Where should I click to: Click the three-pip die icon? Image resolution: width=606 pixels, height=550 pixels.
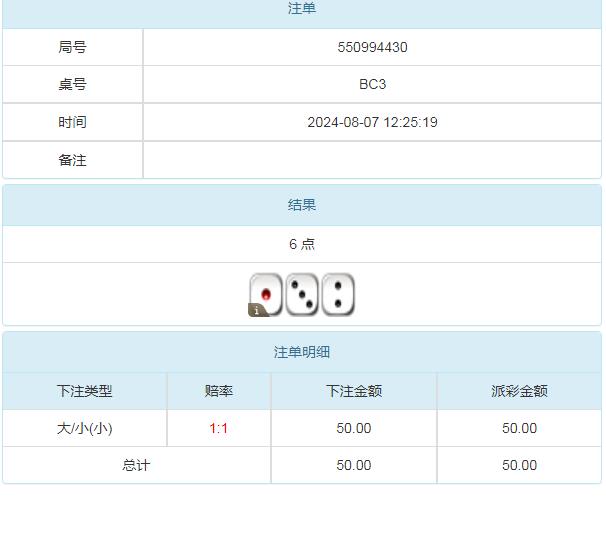click(x=302, y=294)
